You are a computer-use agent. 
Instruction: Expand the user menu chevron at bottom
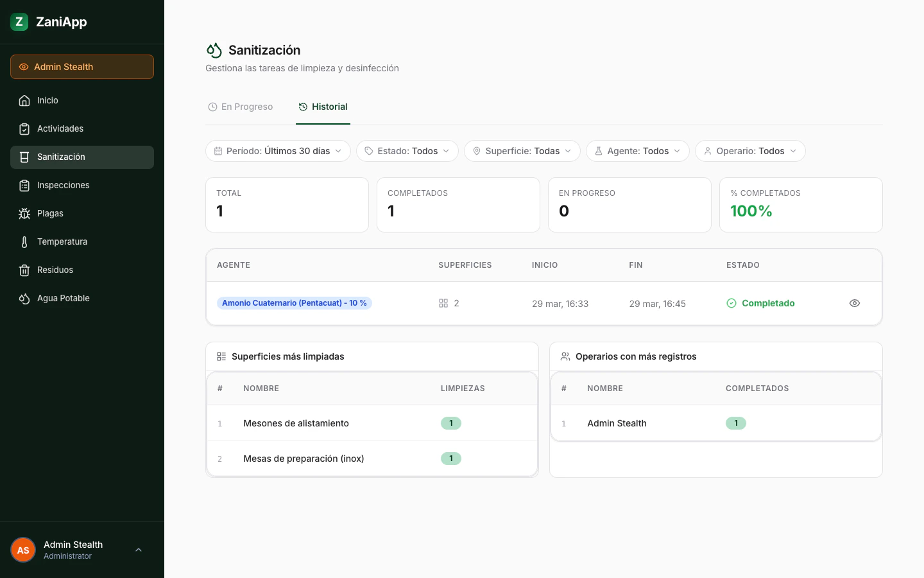pos(139,550)
